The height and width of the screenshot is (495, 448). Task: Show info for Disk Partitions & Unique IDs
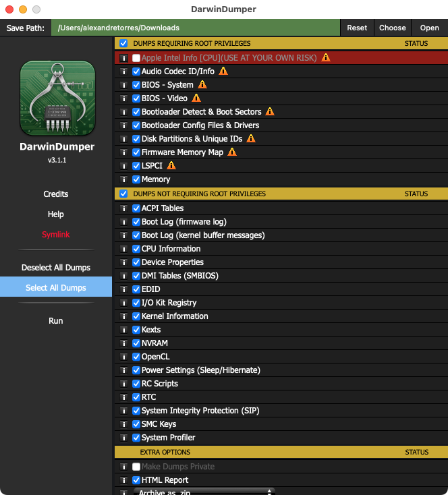pos(124,139)
